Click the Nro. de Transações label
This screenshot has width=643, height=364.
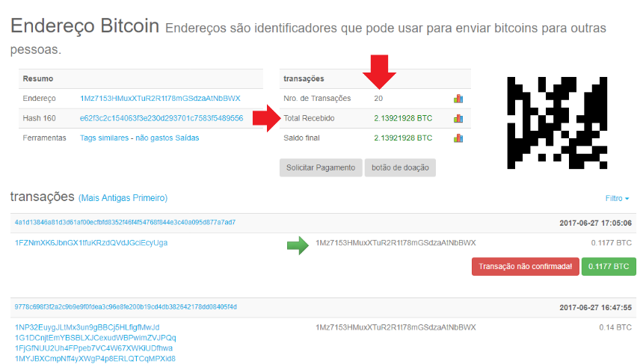click(x=317, y=99)
